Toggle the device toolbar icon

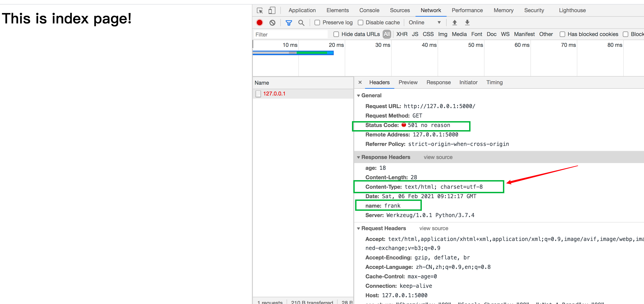pos(272,11)
